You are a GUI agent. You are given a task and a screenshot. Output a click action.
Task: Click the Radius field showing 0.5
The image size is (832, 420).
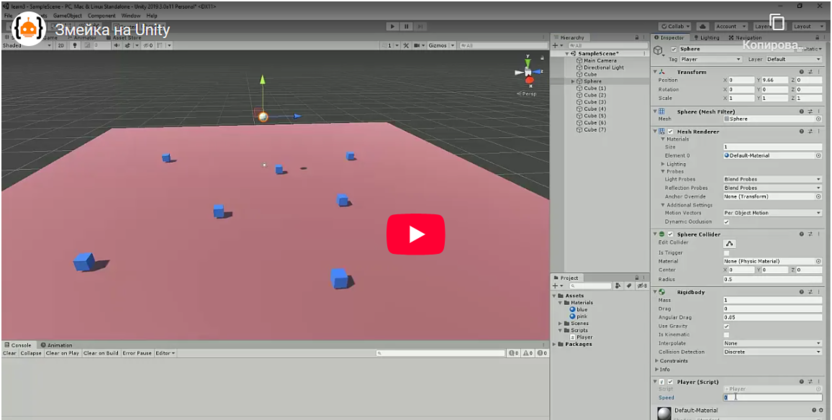773,279
